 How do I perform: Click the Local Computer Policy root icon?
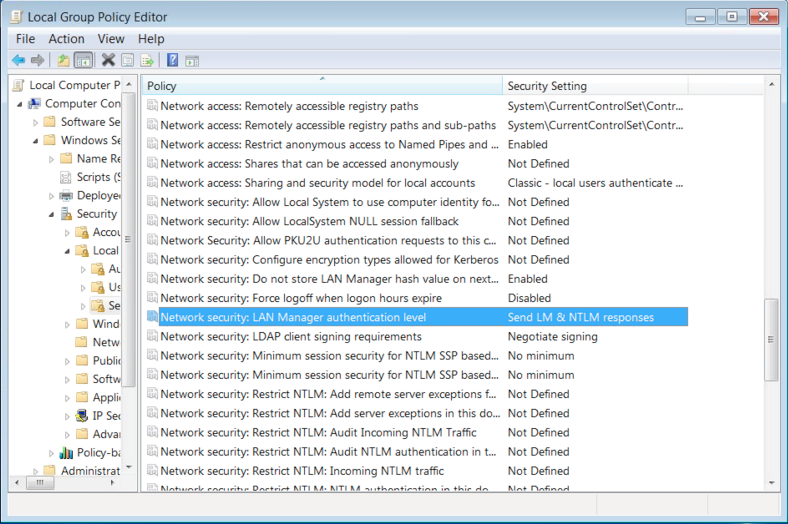coord(19,85)
